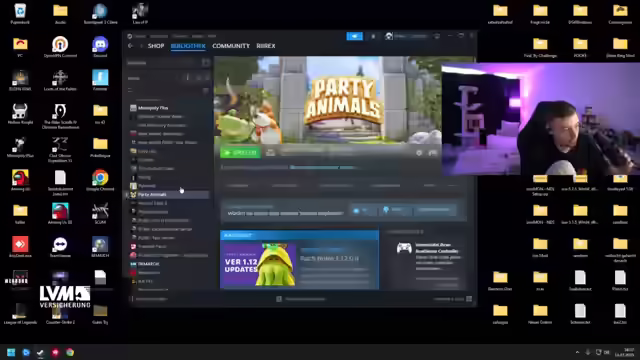Open the Audio folder on desktop
Viewport: 640px width, 360px height.
pos(60,13)
